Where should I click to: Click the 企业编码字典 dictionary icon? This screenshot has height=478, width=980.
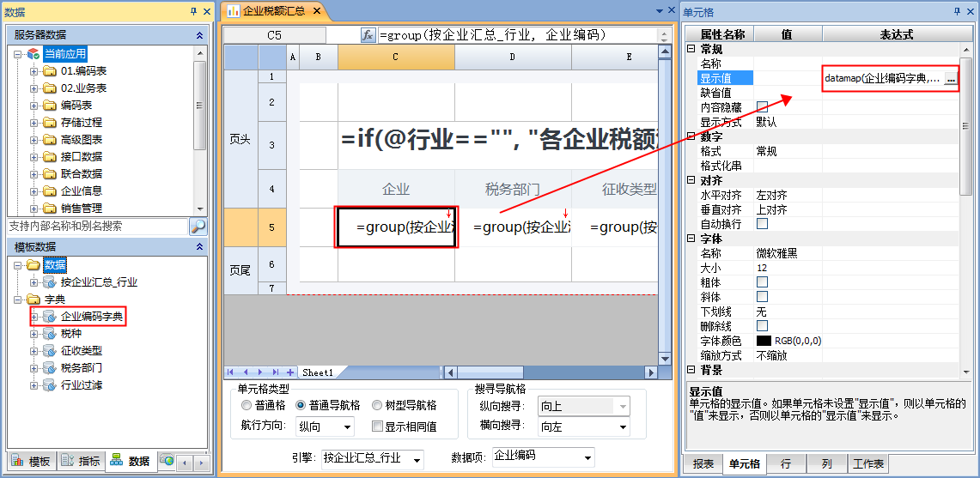[x=51, y=318]
